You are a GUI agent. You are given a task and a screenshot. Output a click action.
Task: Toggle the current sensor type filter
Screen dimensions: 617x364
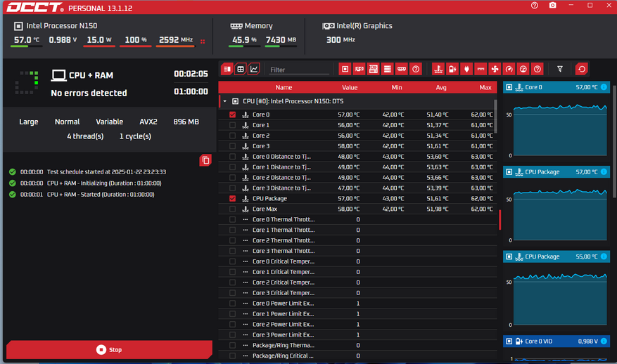[481, 69]
